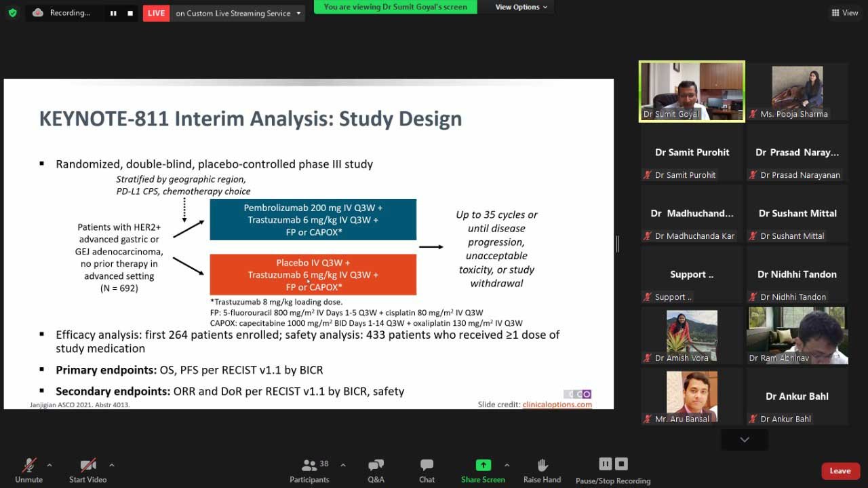Unmute the microphone
Image resolution: width=868 pixels, height=488 pixels.
click(28, 470)
